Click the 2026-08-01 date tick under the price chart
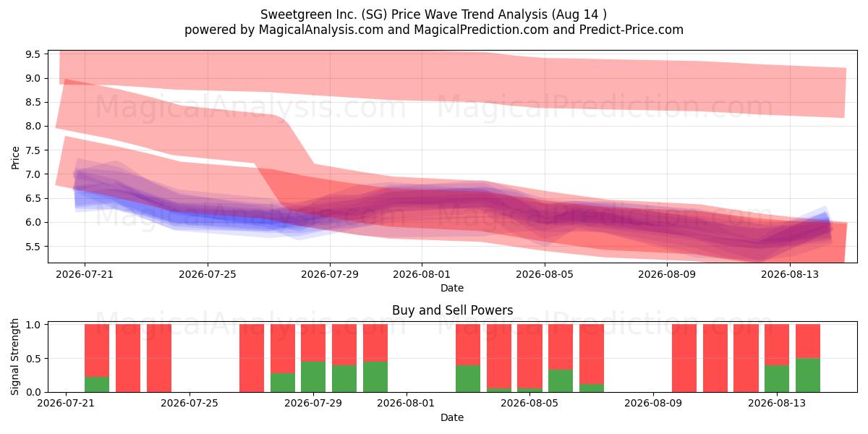868x434 pixels. (x=422, y=274)
